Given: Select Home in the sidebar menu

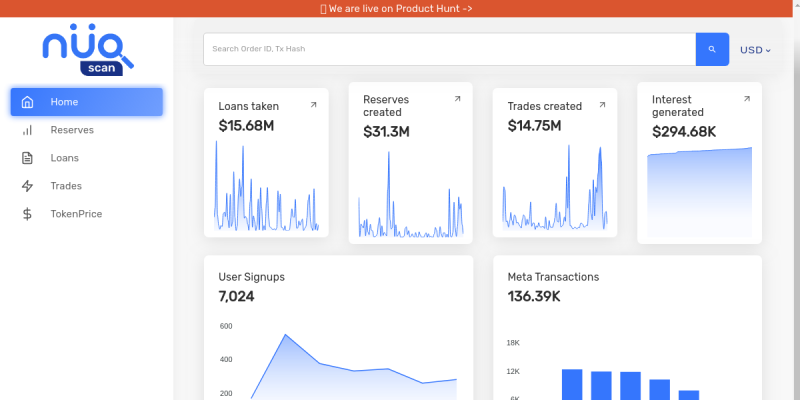Looking at the screenshot, I should [87, 102].
